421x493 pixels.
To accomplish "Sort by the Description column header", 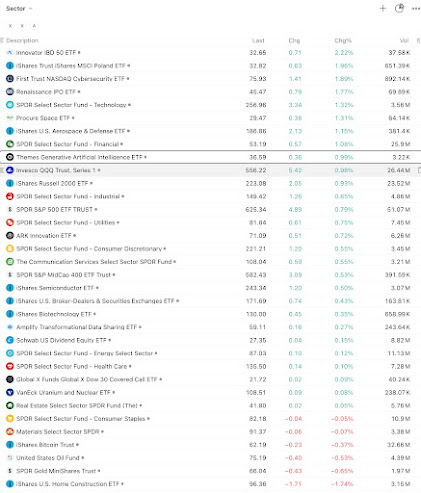I will point(22,40).
